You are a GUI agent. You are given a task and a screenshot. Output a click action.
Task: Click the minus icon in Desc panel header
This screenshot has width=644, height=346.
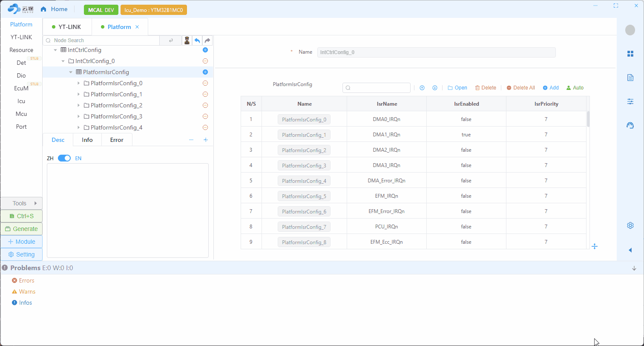(x=191, y=140)
